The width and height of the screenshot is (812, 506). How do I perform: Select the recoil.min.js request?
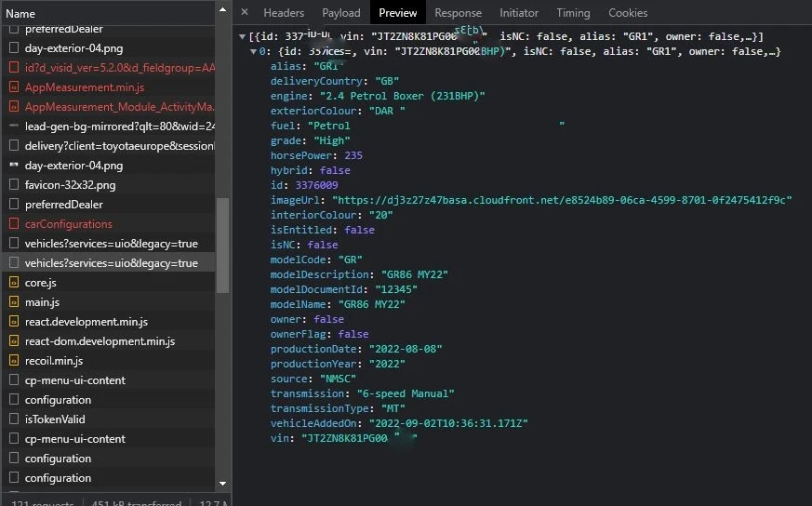54,361
